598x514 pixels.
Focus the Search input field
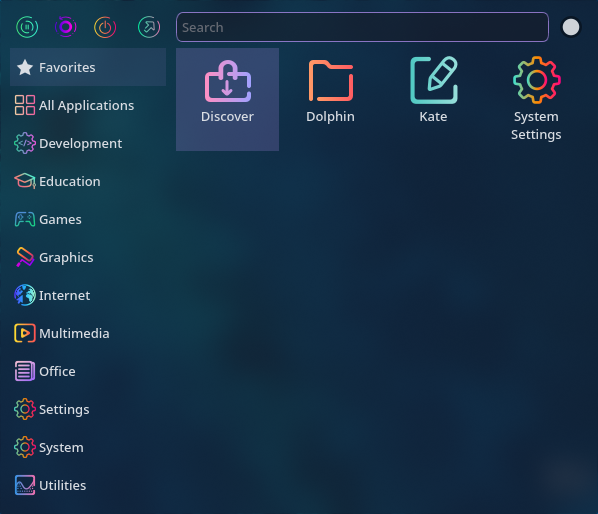(x=362, y=27)
